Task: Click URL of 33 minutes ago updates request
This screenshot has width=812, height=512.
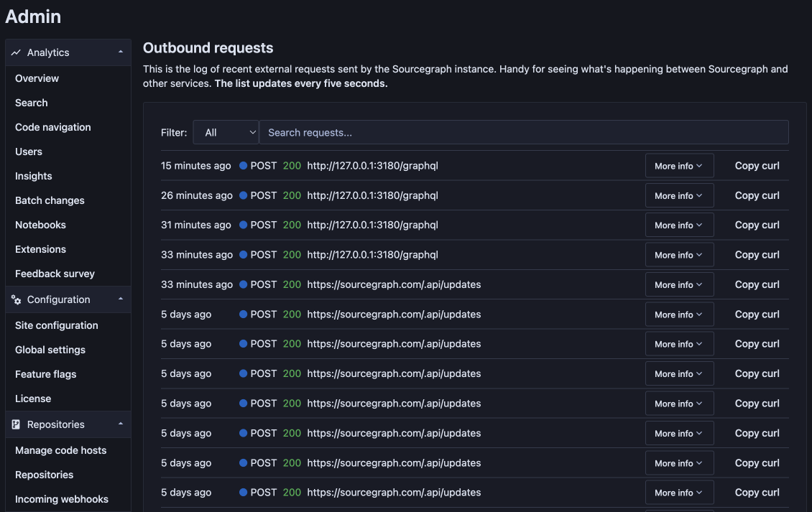Action: 394,284
